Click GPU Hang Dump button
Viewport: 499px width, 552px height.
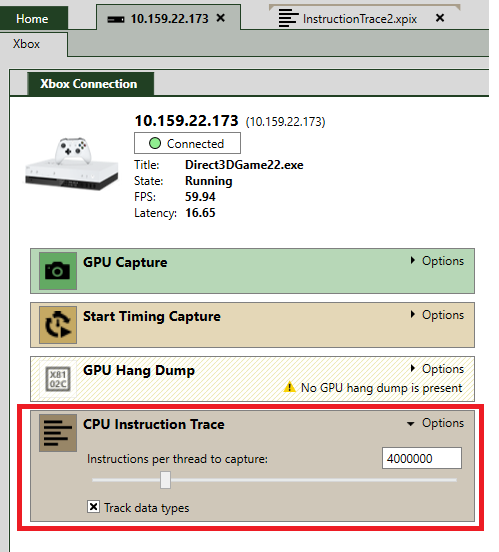pos(252,379)
